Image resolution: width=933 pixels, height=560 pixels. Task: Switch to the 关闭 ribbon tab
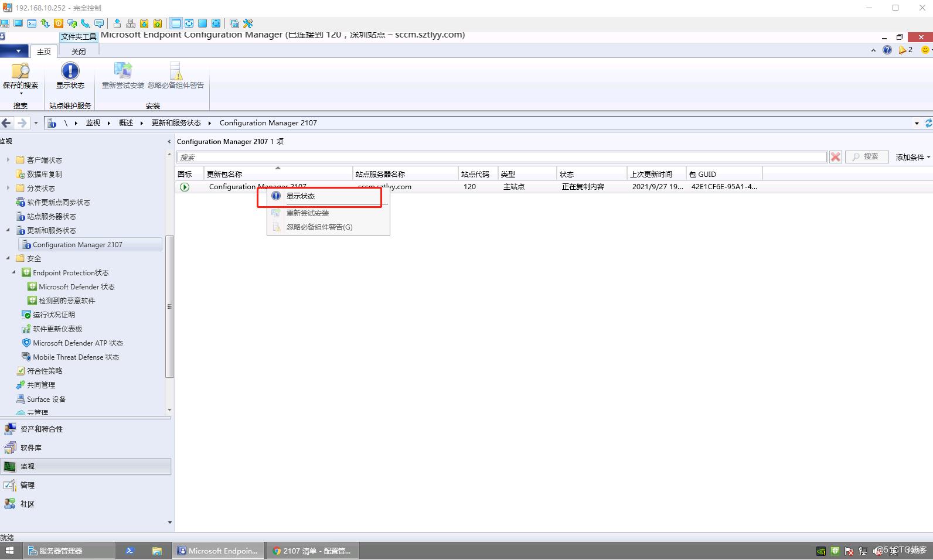79,52
